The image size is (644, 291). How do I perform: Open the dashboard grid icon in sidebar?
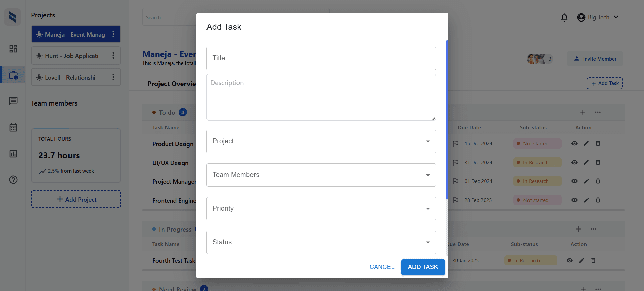[13, 49]
